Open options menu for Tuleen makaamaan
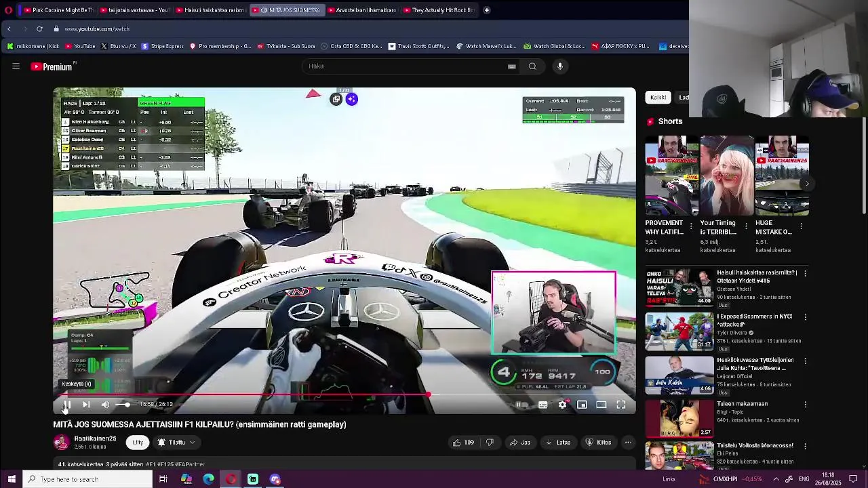Viewport: 868px width, 488px height. [805, 405]
